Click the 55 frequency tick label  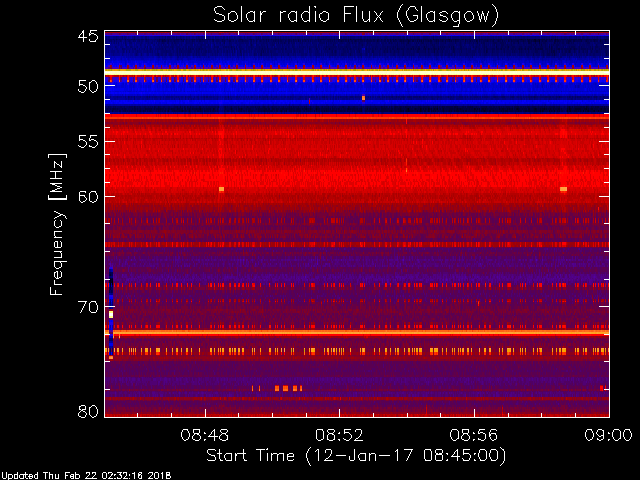[88, 142]
